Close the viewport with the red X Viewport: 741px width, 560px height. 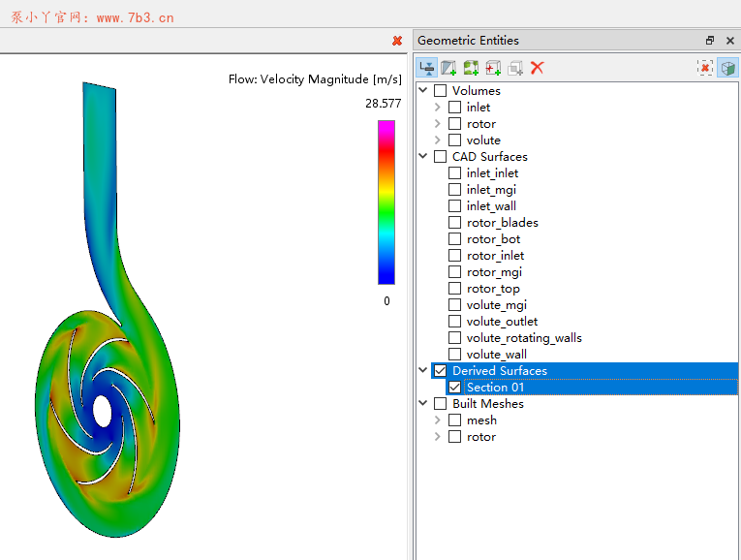[x=397, y=41]
